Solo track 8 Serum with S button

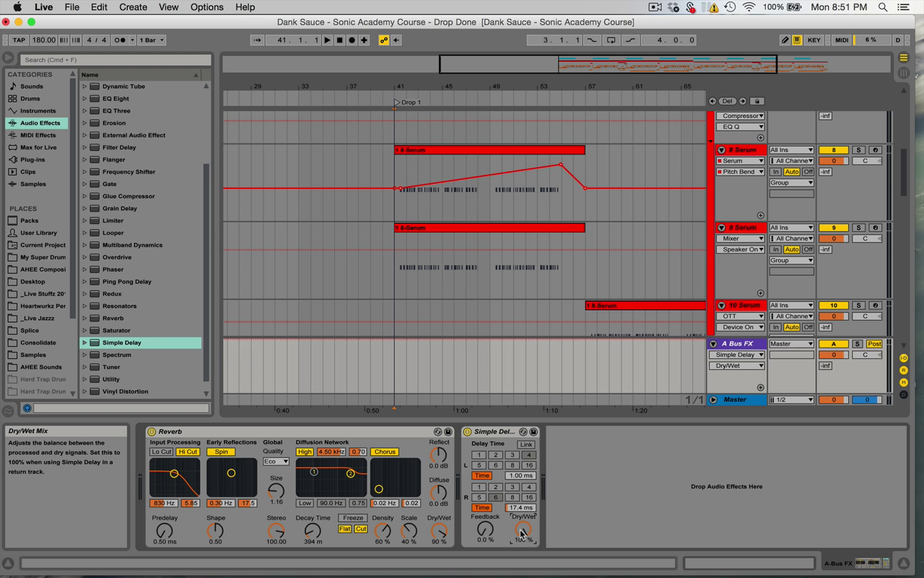tap(858, 150)
